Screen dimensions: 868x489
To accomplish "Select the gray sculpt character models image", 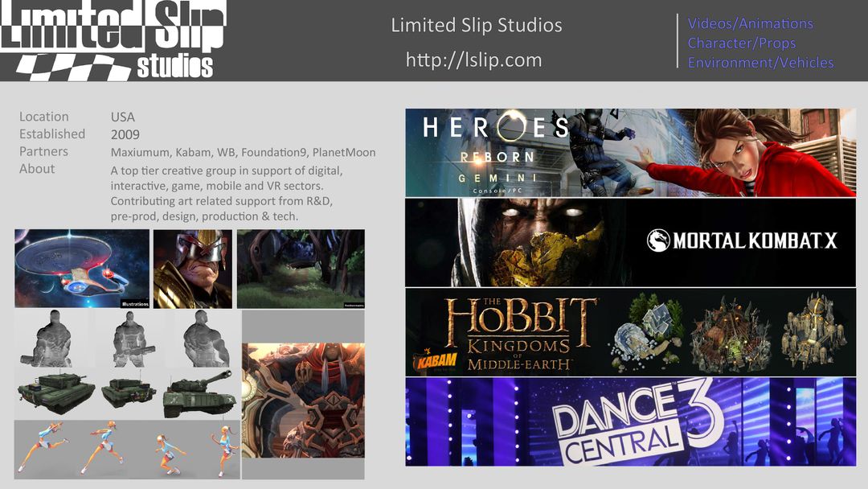I will pyautogui.click(x=127, y=338).
